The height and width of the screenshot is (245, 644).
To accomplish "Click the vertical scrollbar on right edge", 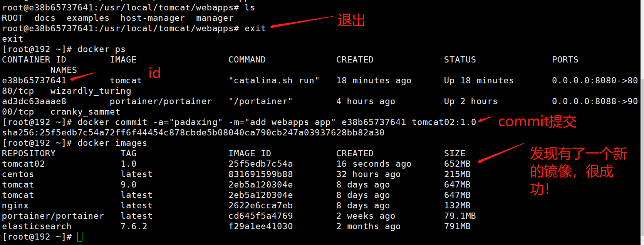I will (x=641, y=154).
